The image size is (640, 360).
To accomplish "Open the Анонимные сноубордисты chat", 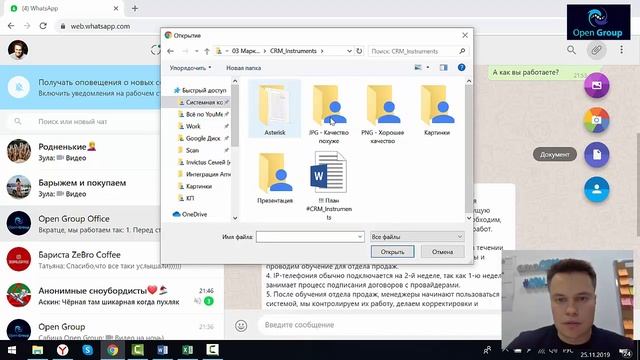I will [x=112, y=296].
